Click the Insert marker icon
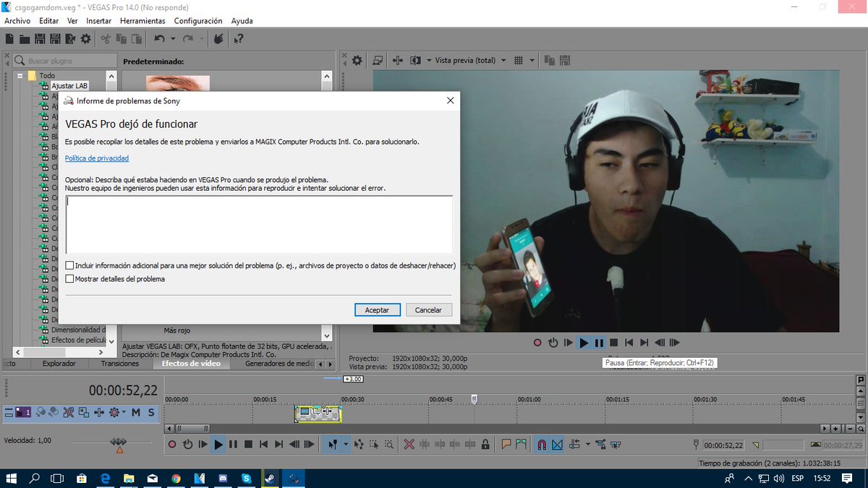Screen dimensions: 868x488 tap(506, 445)
